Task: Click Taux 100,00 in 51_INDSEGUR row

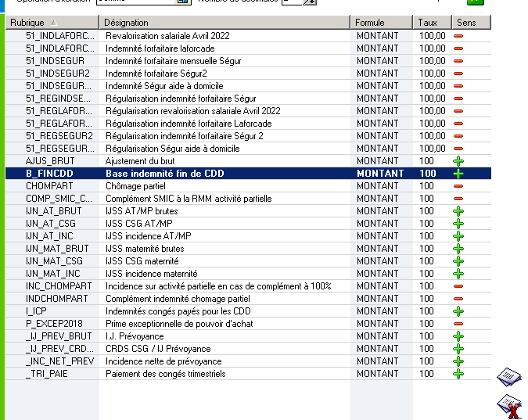Action: click(x=433, y=61)
